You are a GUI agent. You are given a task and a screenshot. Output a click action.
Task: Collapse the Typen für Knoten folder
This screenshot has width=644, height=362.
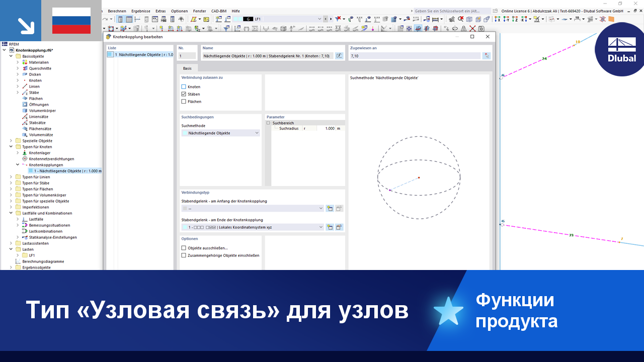[x=11, y=147]
